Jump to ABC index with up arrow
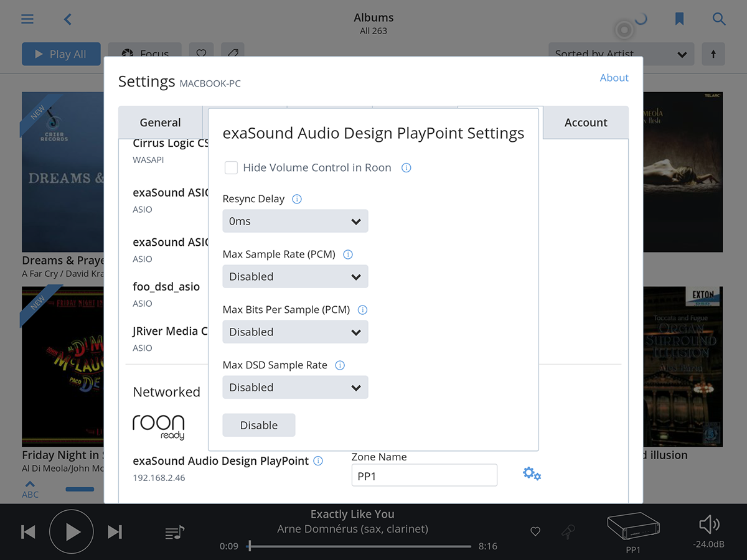 pyautogui.click(x=30, y=490)
